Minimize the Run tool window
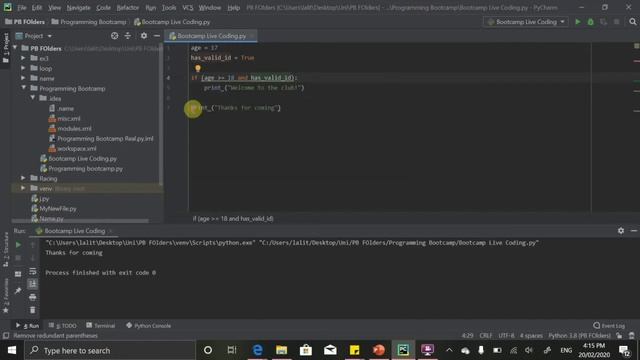 [x=633, y=231]
